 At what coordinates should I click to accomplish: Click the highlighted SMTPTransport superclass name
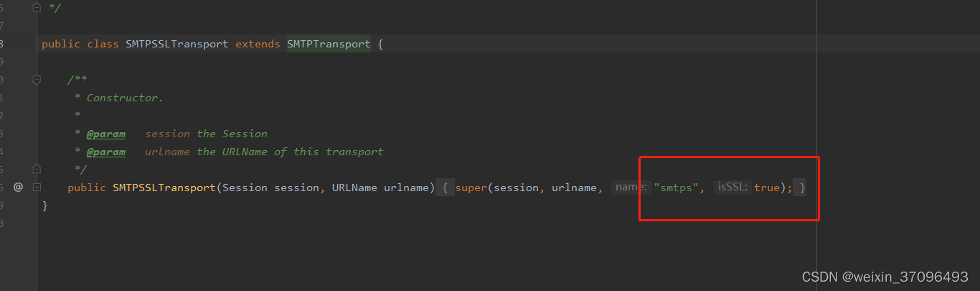(329, 44)
